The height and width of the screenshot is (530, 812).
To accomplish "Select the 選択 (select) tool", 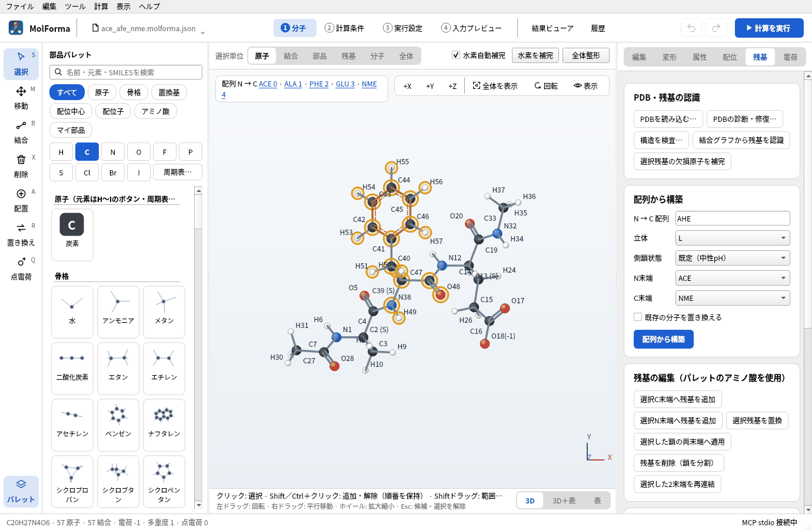I will 21,64.
